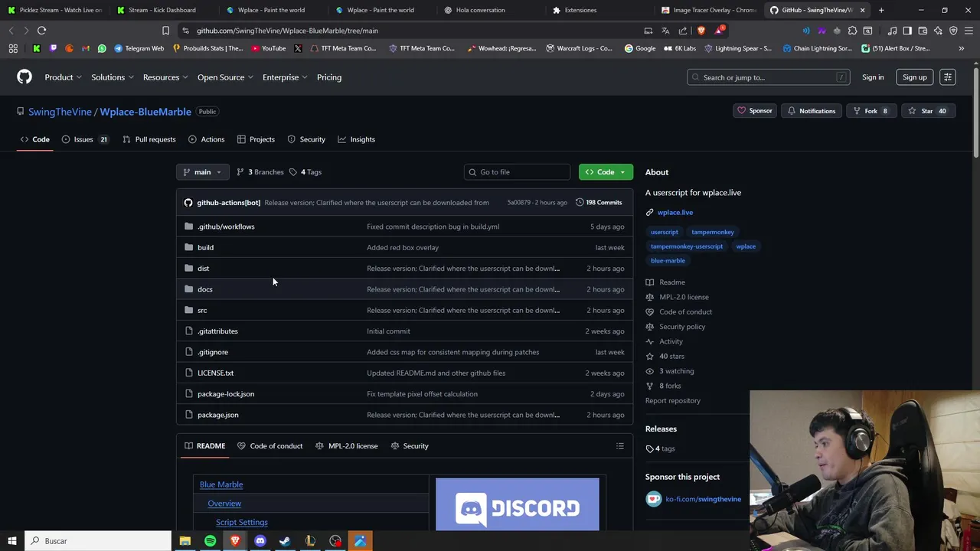Expand the Resources menu

click(x=165, y=77)
